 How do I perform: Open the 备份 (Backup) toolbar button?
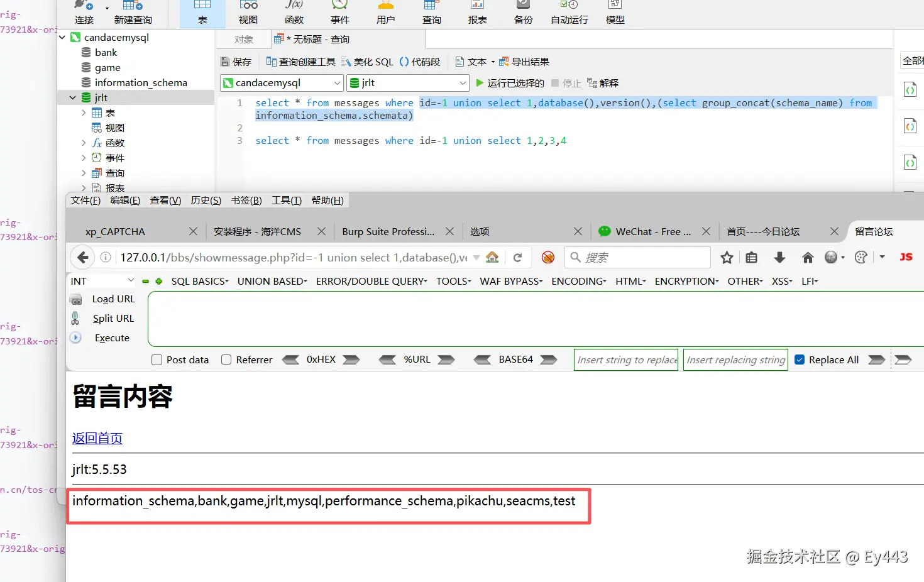click(524, 13)
